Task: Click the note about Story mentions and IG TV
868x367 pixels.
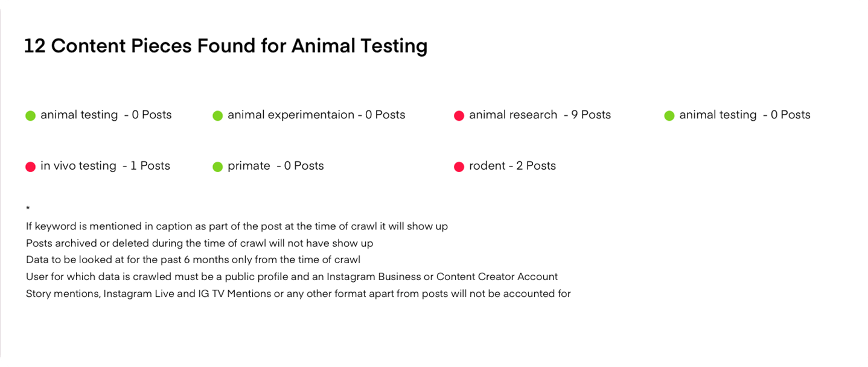Action: [x=298, y=294]
